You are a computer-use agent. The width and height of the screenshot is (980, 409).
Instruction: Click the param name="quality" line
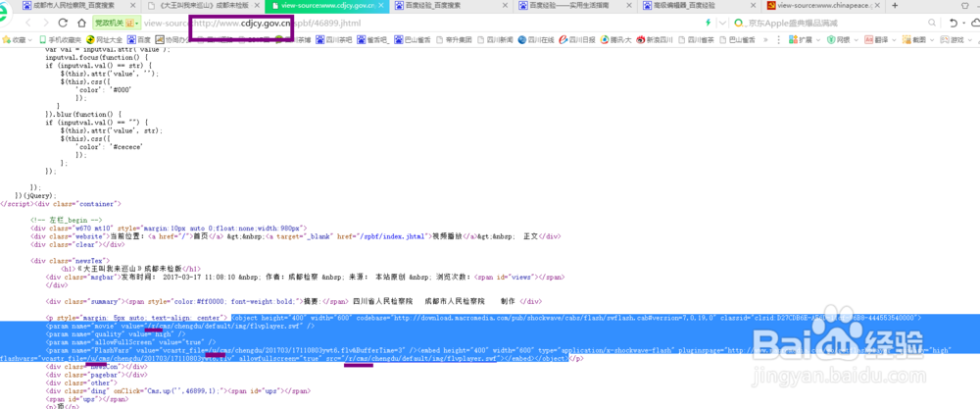[x=116, y=334]
